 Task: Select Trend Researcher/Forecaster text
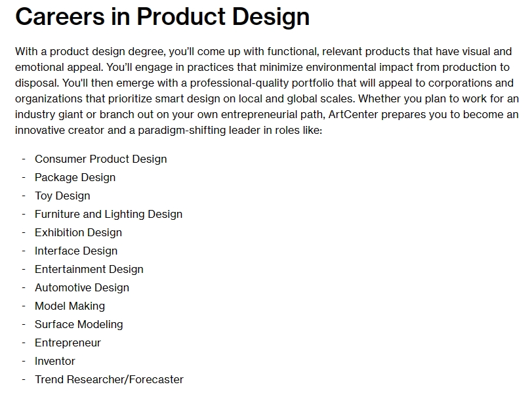click(110, 379)
